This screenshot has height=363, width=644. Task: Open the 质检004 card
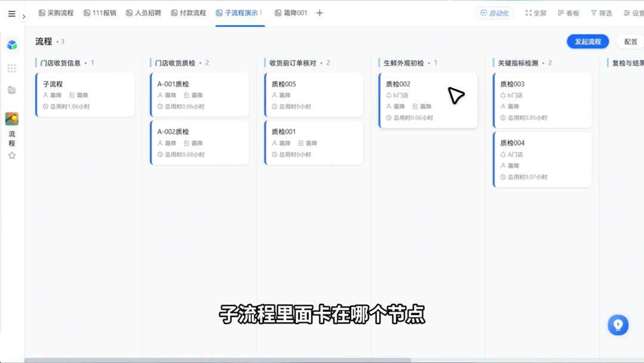[x=542, y=159]
